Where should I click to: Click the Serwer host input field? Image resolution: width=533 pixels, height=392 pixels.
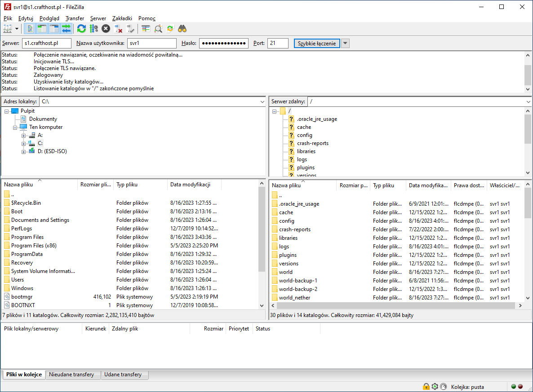(x=47, y=43)
